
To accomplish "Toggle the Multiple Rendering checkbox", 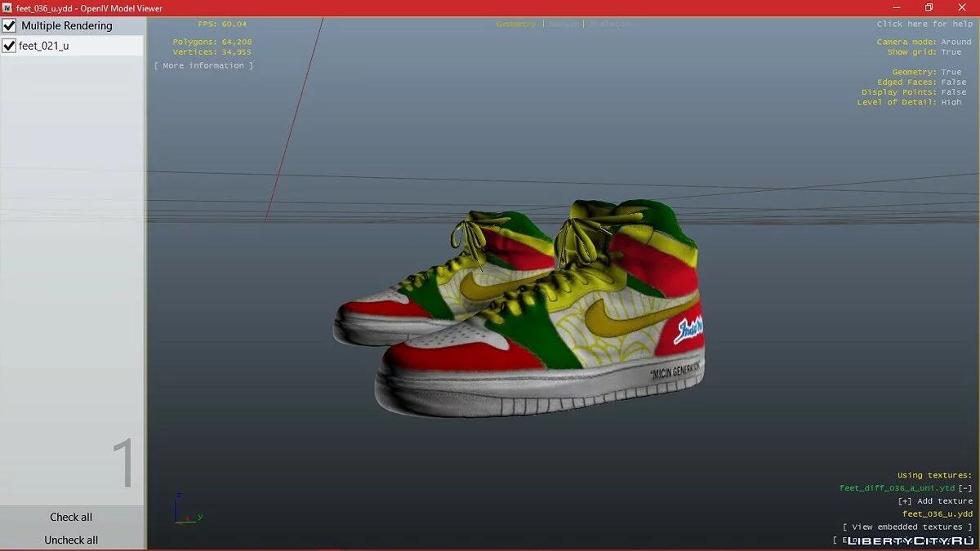I will pos(10,26).
